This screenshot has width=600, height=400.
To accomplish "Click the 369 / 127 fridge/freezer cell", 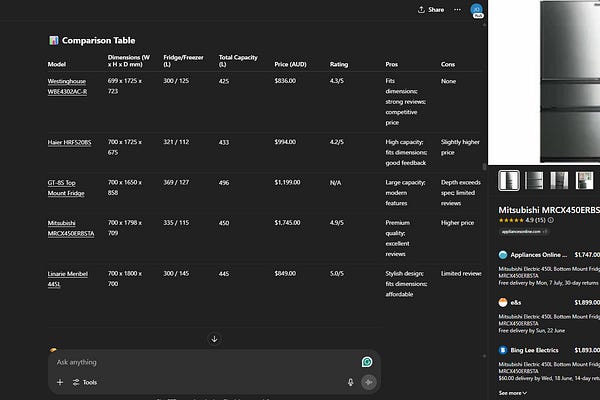I will 176,183.
